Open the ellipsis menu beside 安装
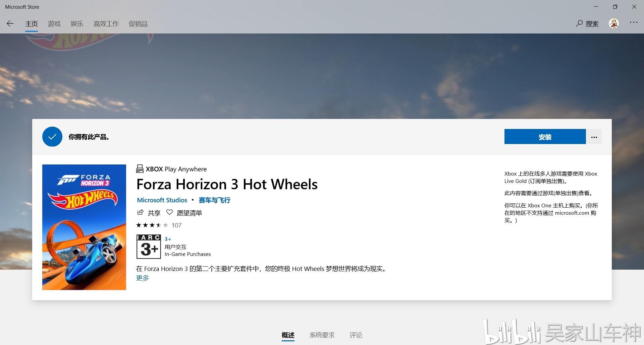 pos(594,137)
